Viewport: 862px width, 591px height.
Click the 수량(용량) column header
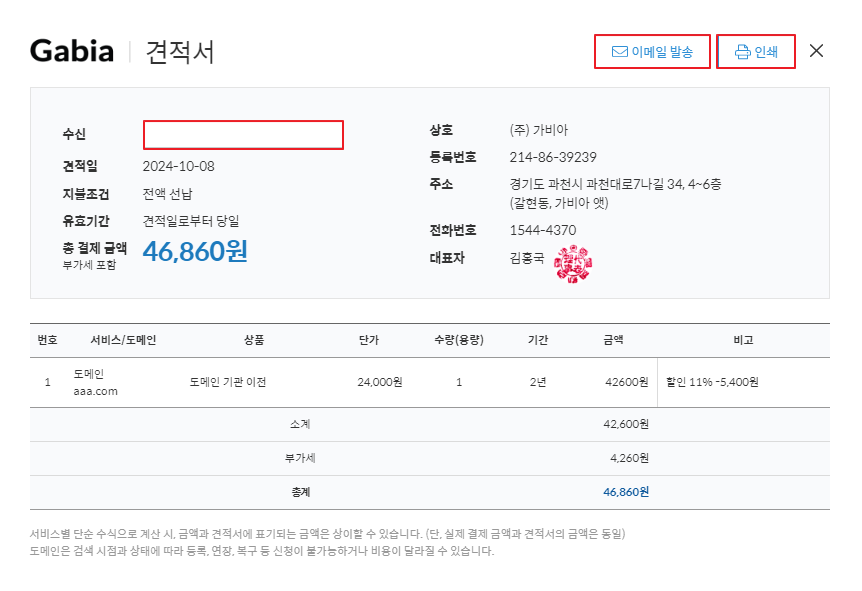pos(459,340)
